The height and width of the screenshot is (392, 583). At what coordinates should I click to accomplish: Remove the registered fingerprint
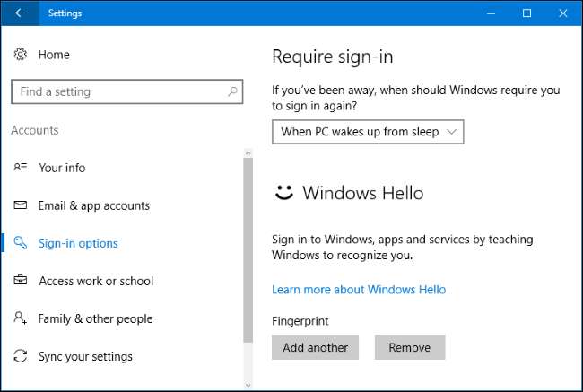point(409,347)
